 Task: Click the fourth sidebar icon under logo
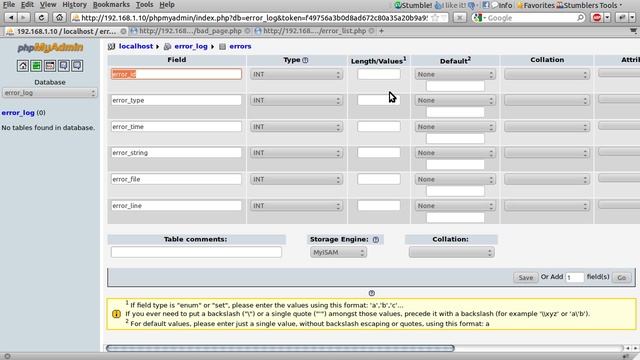pos(64,66)
